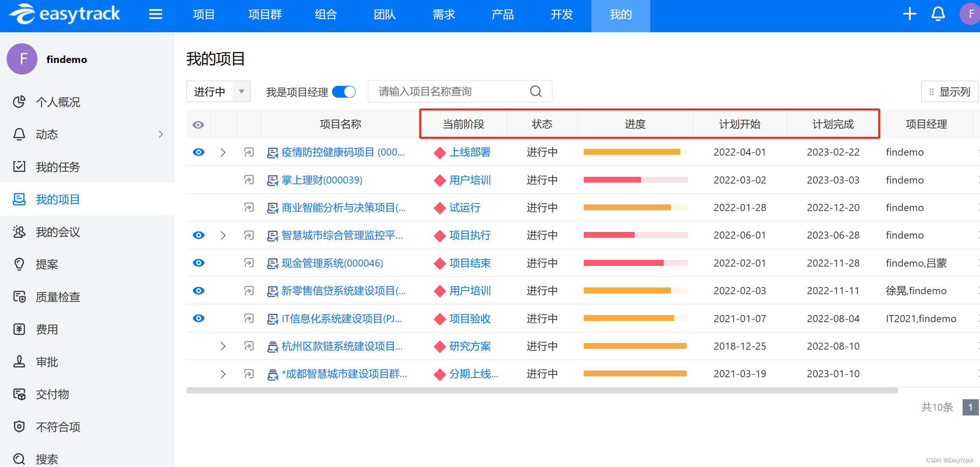Toggle the 我是项目经理 switch off
This screenshot has width=980, height=467.
coord(344,92)
